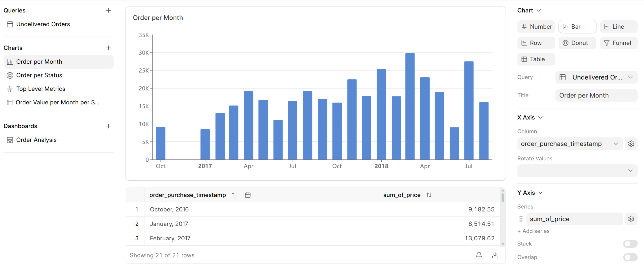Click the Add series link
The width and height of the screenshot is (644, 267).
(533, 231)
